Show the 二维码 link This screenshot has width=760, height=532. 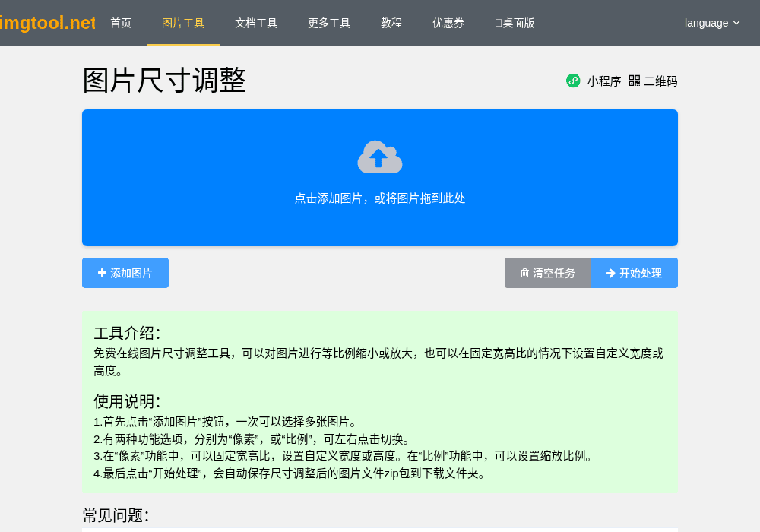pyautogui.click(x=660, y=81)
